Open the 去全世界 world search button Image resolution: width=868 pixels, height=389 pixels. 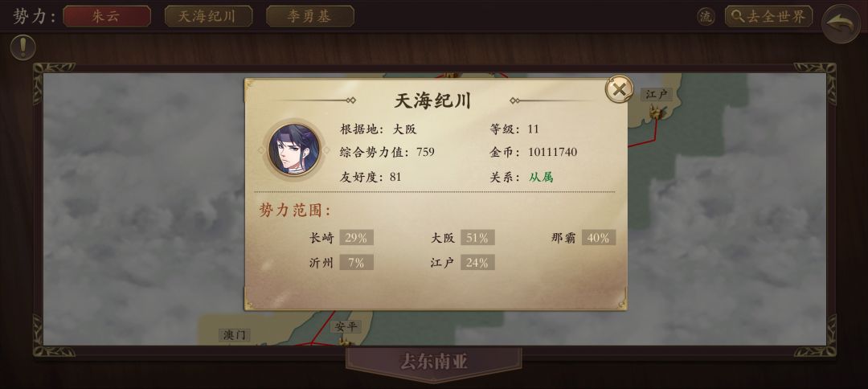[768, 17]
